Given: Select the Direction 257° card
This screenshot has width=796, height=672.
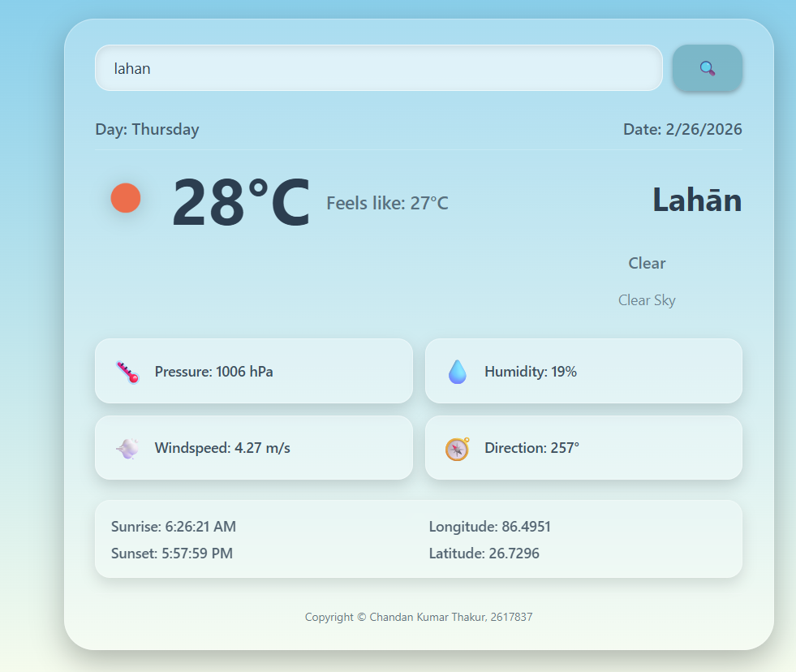Looking at the screenshot, I should tap(583, 448).
